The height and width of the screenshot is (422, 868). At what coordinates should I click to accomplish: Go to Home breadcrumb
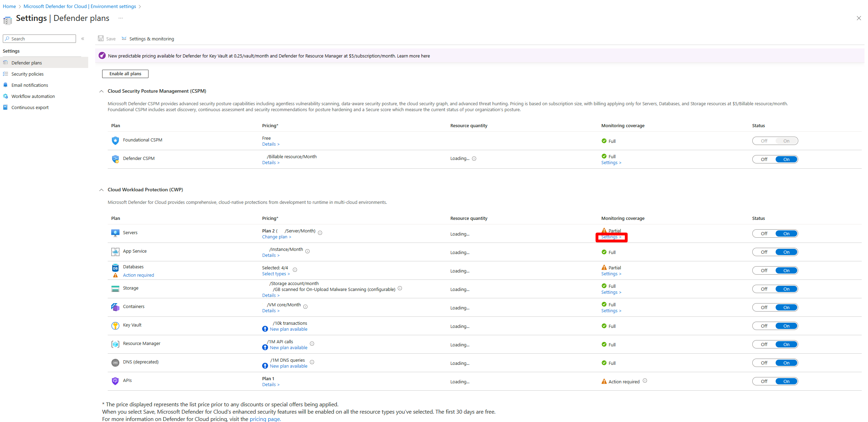coord(9,6)
